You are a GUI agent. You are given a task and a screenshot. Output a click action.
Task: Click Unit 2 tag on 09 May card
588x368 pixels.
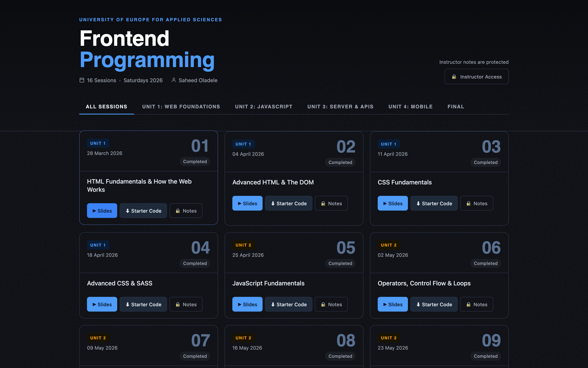(98, 338)
